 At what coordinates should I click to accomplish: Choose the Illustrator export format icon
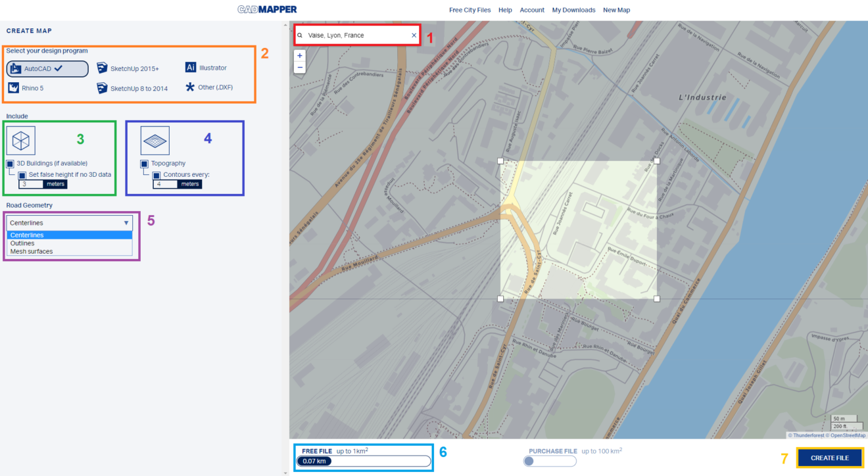click(191, 67)
